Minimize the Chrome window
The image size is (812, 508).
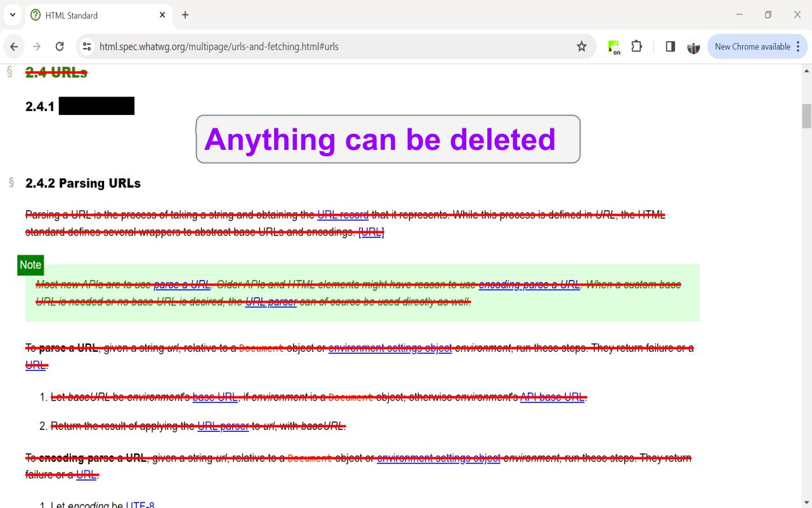click(739, 15)
